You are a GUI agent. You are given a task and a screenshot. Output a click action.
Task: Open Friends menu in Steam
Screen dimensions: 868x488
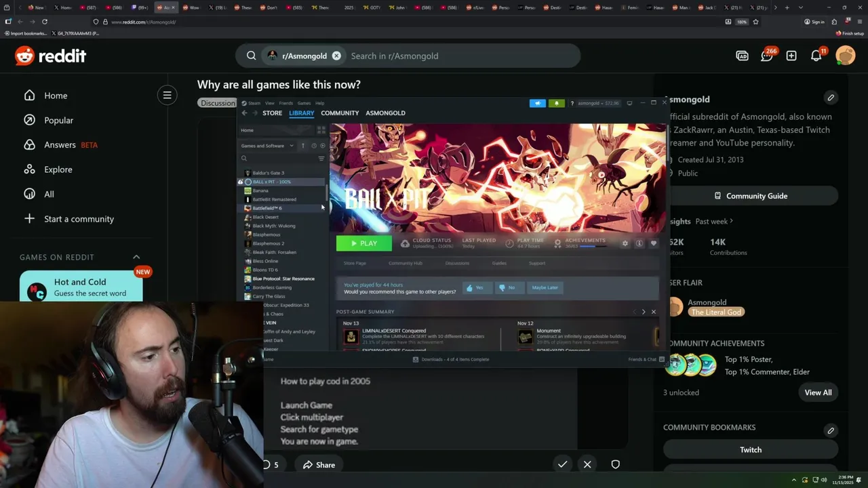[286, 103]
